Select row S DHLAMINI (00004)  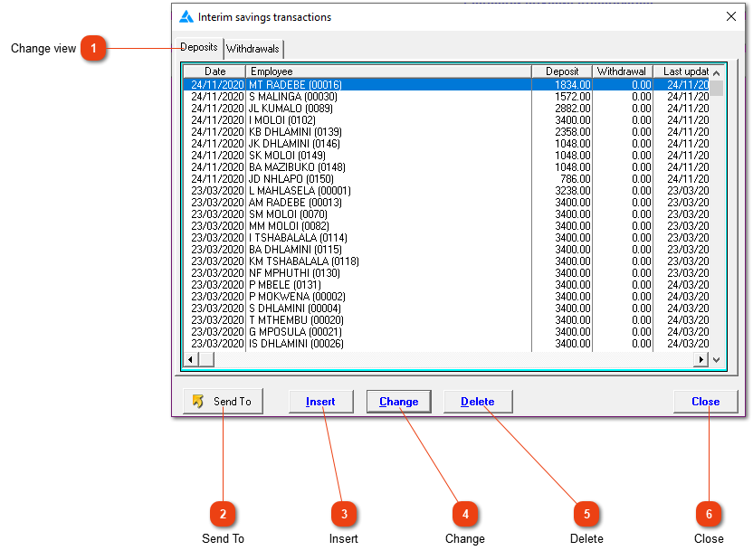pos(446,308)
